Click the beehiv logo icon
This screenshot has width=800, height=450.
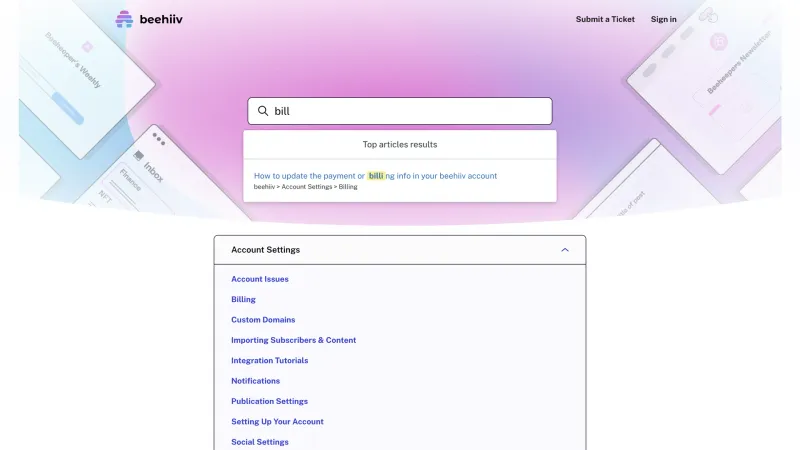[124, 19]
